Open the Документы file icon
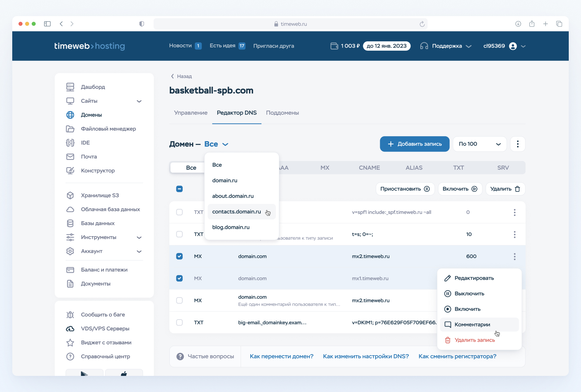This screenshot has height=392, width=581. [70, 284]
